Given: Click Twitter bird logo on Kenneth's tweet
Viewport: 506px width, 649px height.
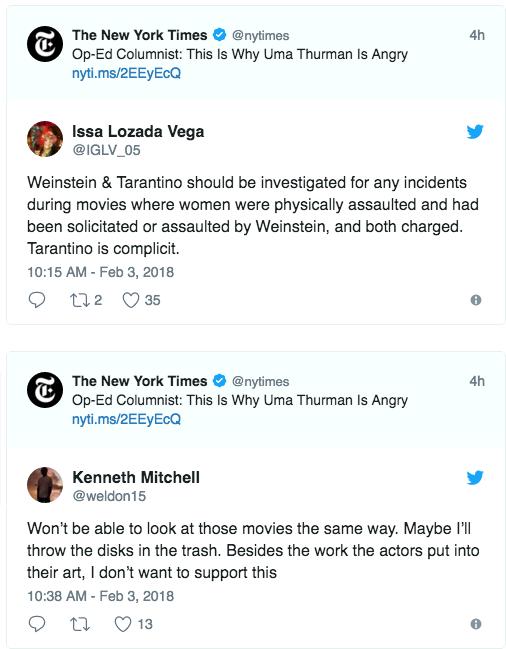Looking at the screenshot, I should pos(475,478).
